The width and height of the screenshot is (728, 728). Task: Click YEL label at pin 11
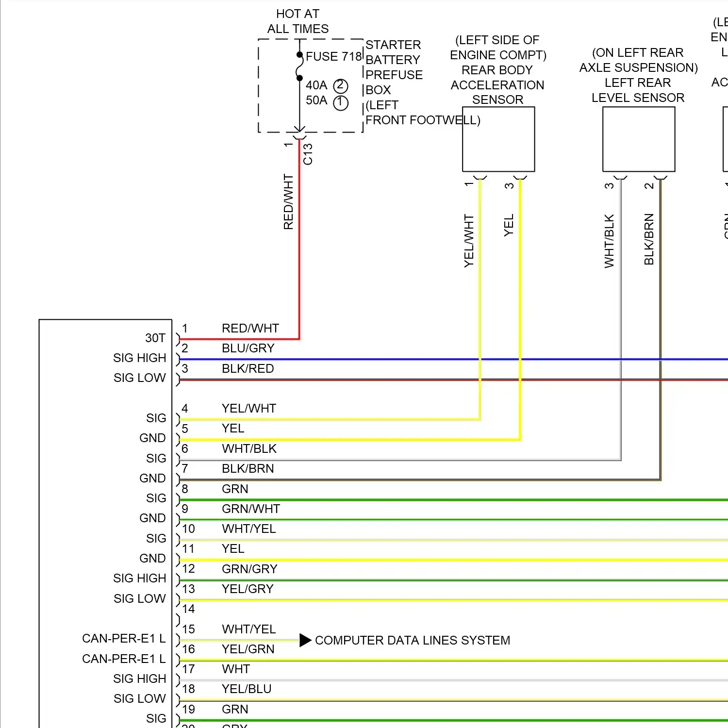[x=233, y=549]
